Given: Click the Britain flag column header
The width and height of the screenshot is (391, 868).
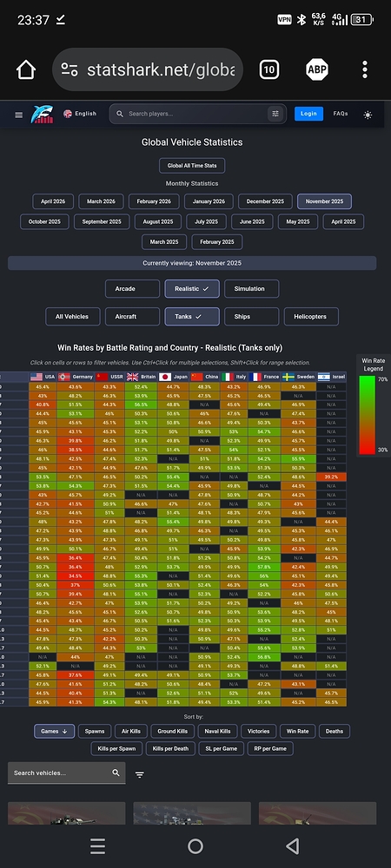Looking at the screenshot, I should pyautogui.click(x=141, y=377).
